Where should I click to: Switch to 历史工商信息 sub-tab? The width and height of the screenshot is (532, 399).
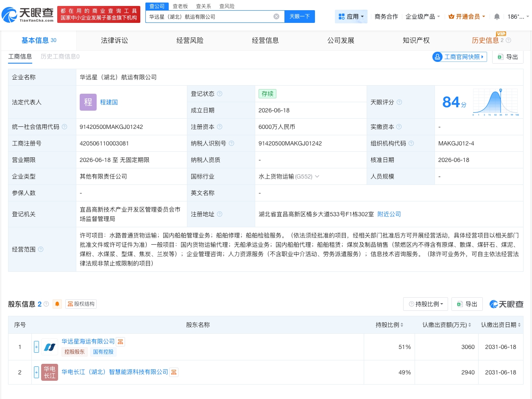[60, 56]
